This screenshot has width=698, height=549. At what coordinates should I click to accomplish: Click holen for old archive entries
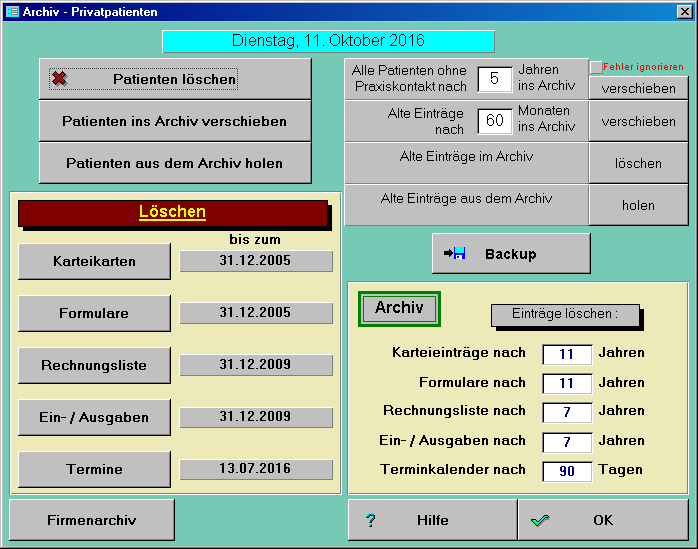point(638,205)
